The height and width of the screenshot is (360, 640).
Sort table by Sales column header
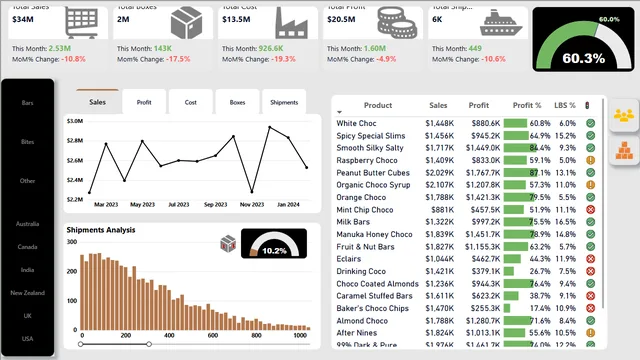coord(438,105)
